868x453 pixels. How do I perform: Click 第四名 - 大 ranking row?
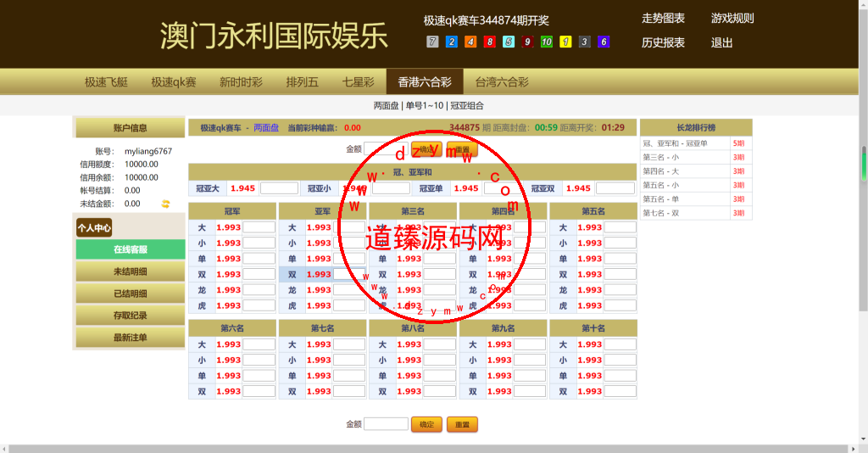pyautogui.click(x=696, y=171)
